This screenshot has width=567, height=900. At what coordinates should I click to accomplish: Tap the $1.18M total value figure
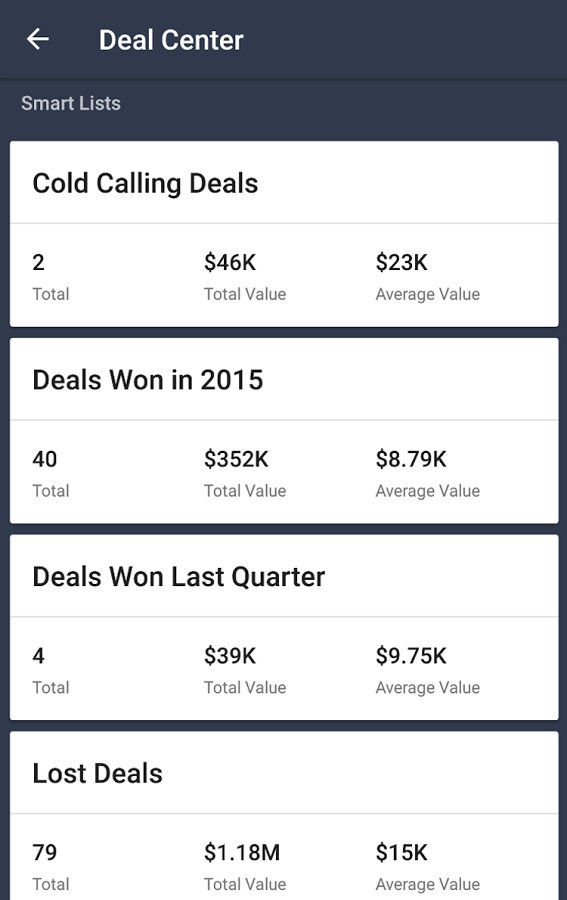click(242, 852)
